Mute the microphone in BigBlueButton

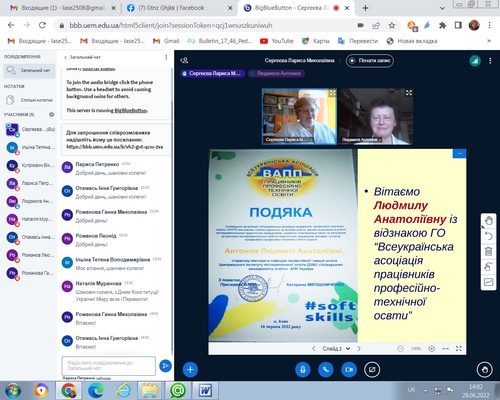(x=303, y=369)
